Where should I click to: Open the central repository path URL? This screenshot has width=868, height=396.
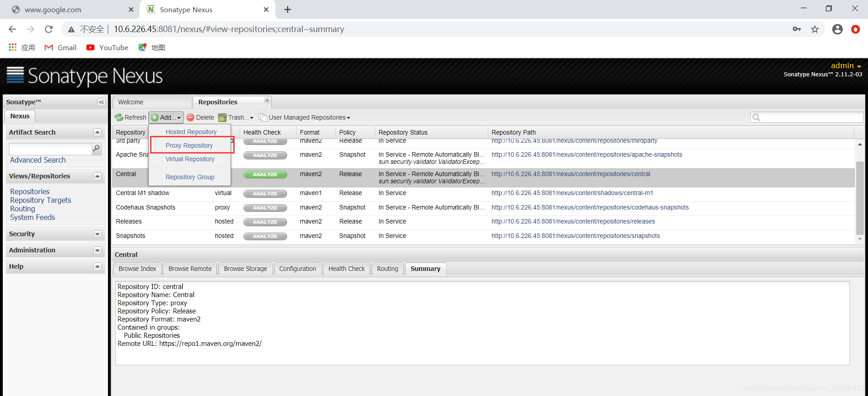[571, 174]
